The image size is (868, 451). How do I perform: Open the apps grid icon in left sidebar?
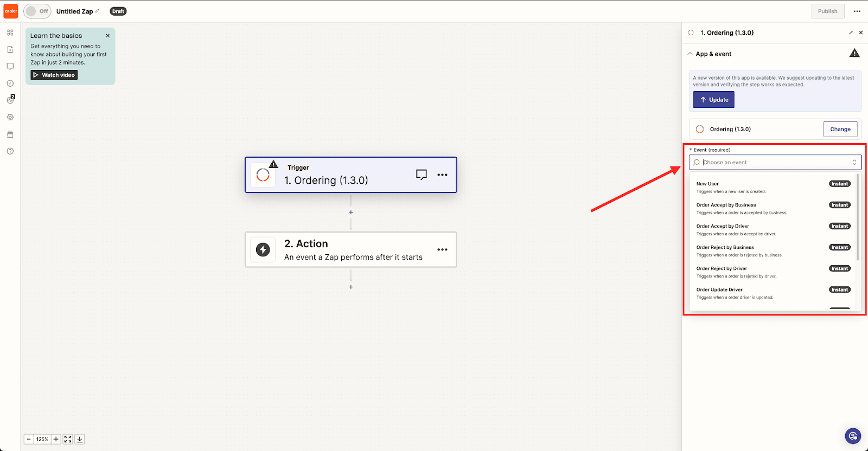tap(10, 33)
